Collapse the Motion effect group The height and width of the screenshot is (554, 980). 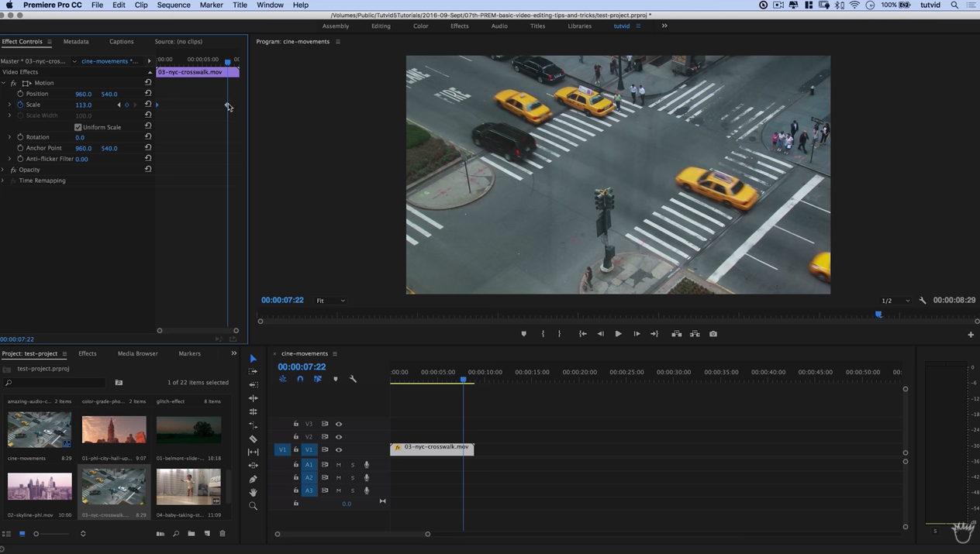3,83
